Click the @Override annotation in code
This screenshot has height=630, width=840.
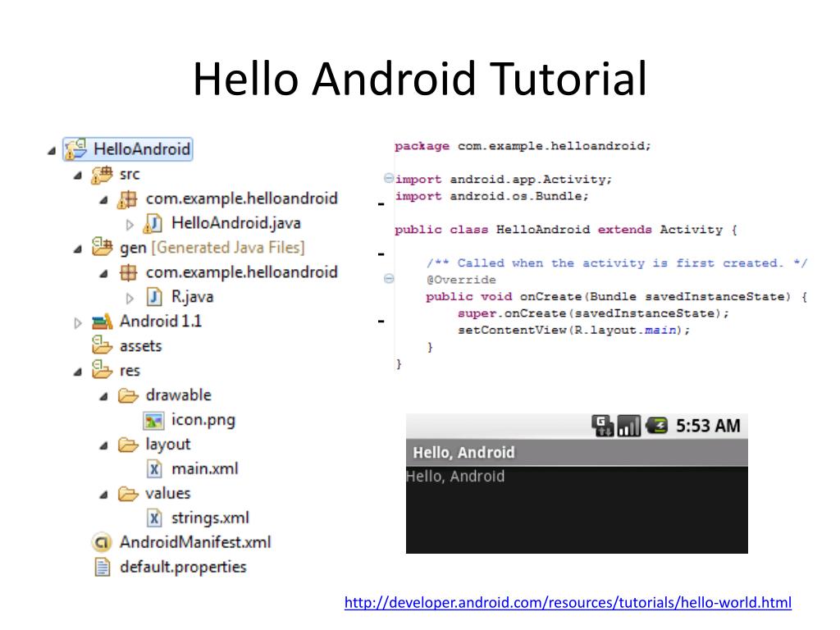pyautogui.click(x=461, y=280)
